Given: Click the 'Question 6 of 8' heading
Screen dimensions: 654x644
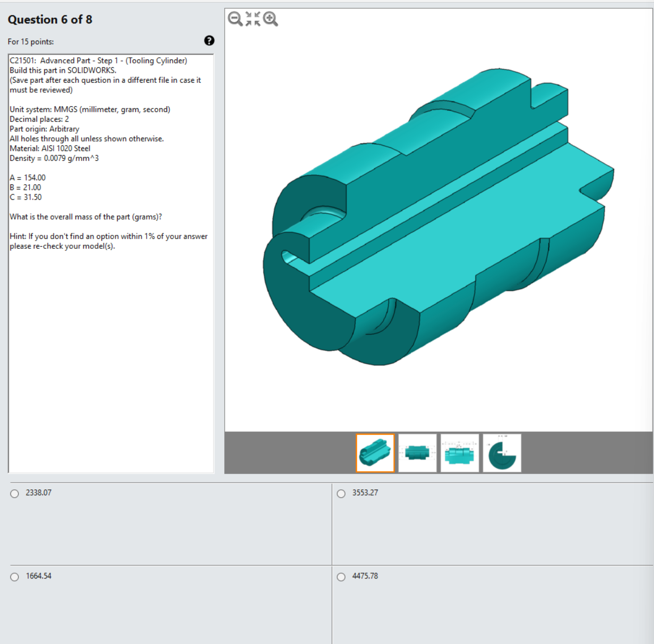Looking at the screenshot, I should pyautogui.click(x=50, y=20).
